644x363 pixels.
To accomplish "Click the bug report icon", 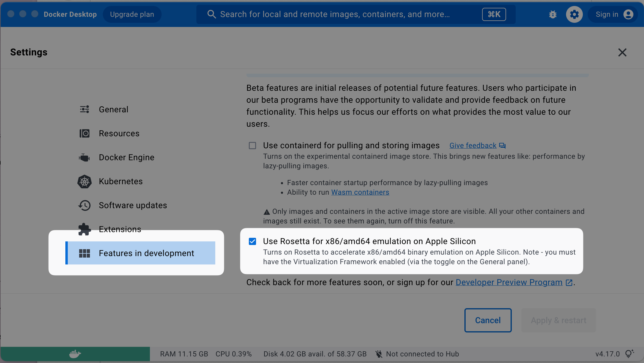I will click(553, 14).
